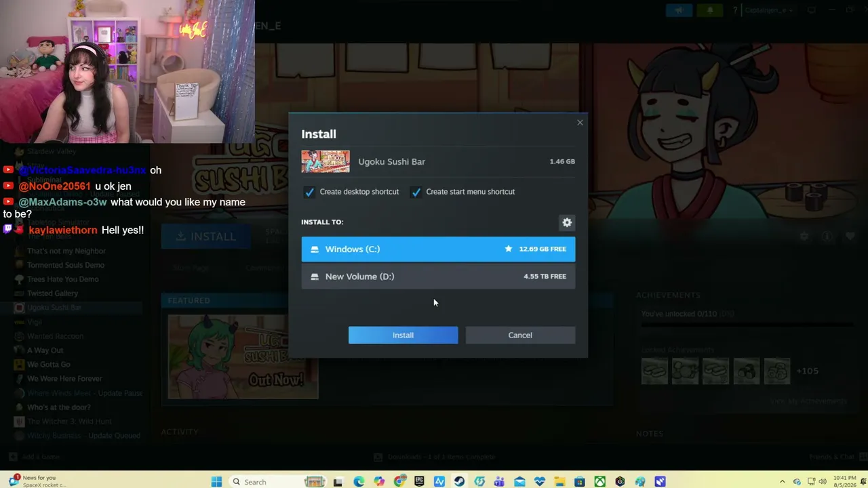The image size is (868, 488).
Task: Click the Ugoku Sushi Bar title in the dialog
Action: click(391, 161)
